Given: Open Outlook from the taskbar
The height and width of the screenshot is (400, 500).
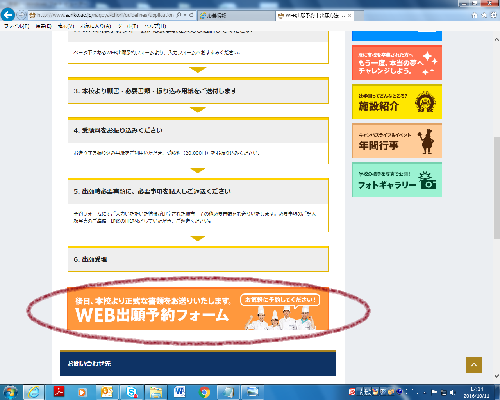Looking at the screenshot, I should (107, 392).
